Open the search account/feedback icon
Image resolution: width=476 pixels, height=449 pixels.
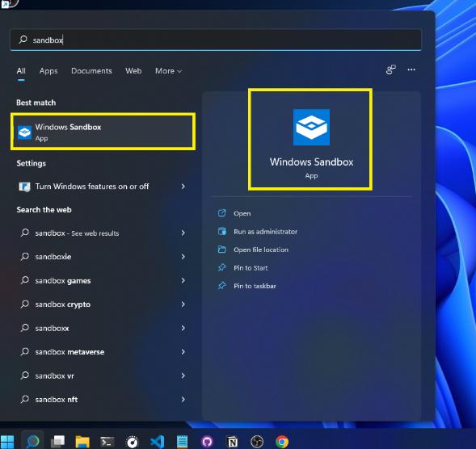pos(390,69)
